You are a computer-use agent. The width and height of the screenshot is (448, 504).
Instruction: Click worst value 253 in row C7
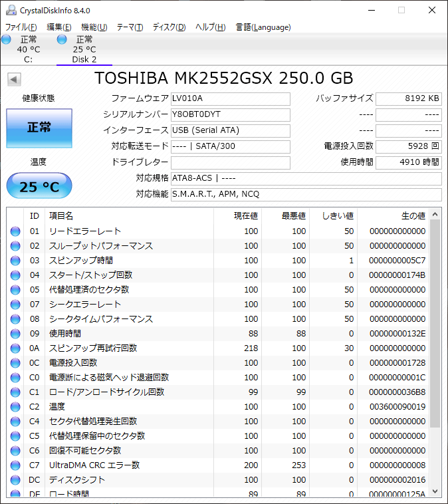click(299, 465)
